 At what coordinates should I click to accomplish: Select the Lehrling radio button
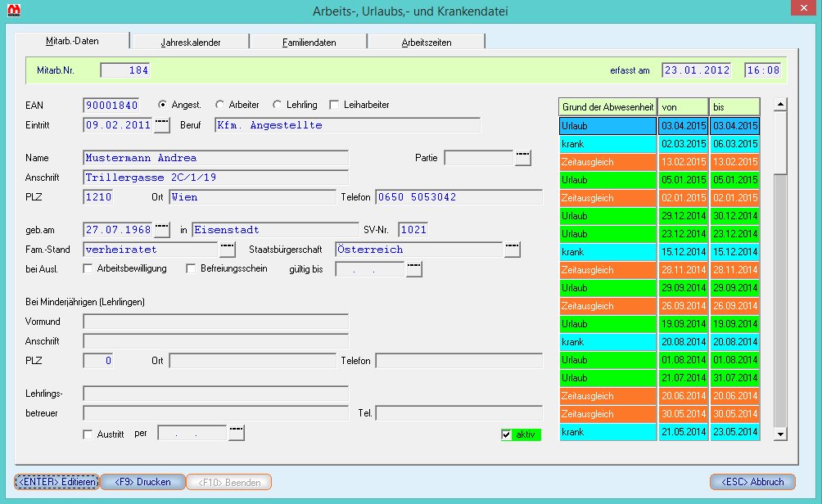278,105
